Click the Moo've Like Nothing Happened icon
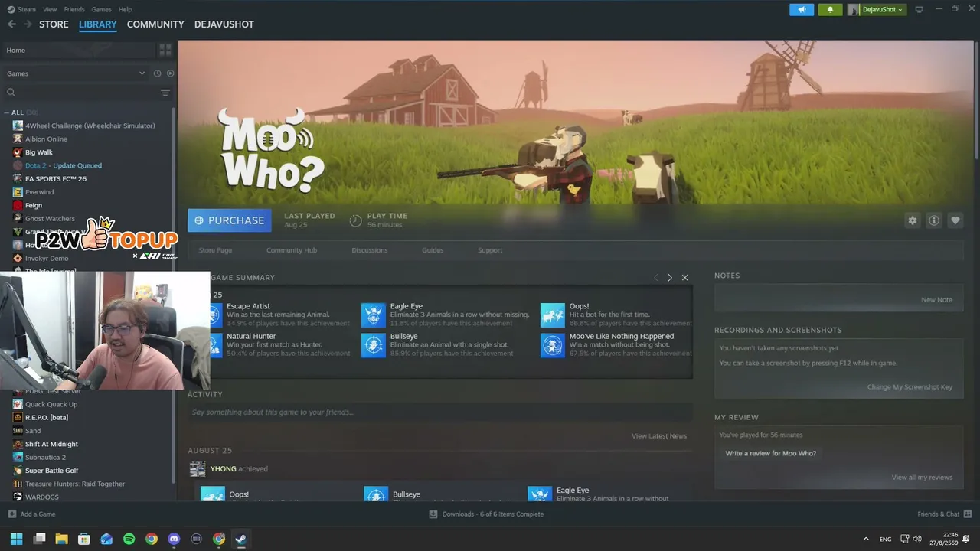980x551 pixels. pos(552,345)
